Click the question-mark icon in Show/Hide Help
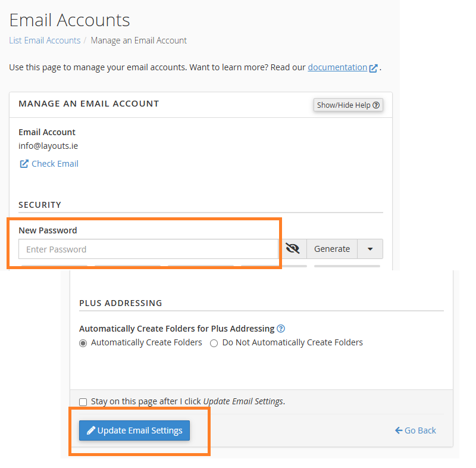 [376, 105]
